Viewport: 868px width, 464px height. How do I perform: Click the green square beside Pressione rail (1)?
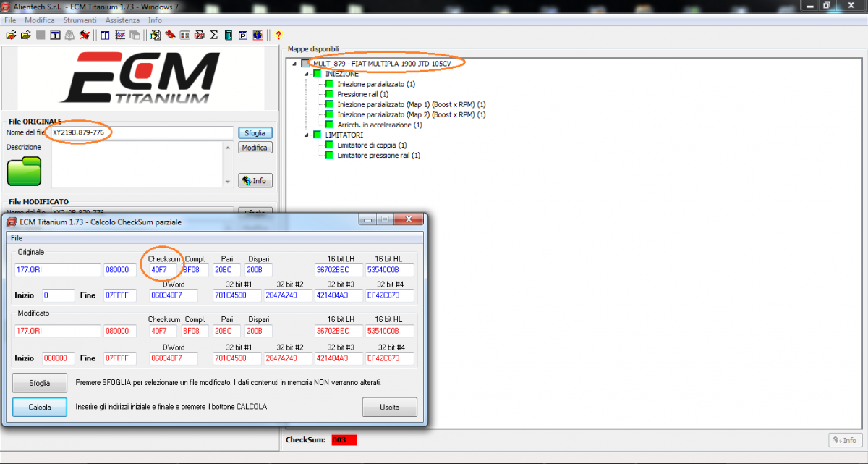329,94
